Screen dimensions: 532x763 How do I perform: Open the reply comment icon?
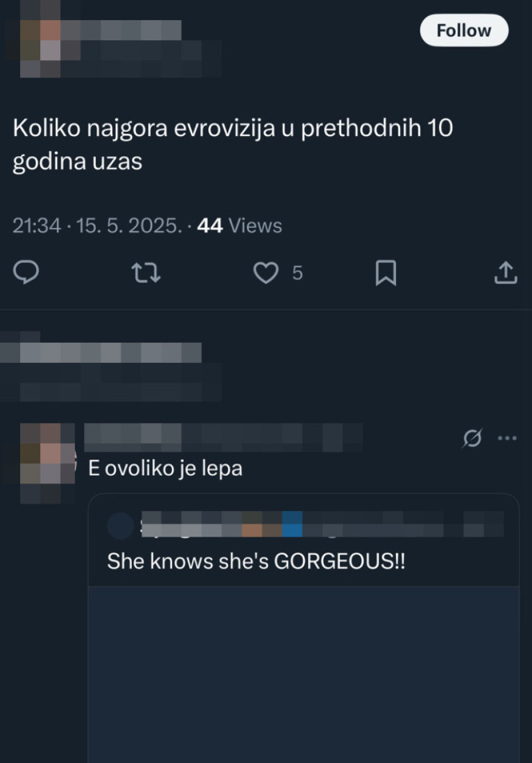(x=27, y=272)
